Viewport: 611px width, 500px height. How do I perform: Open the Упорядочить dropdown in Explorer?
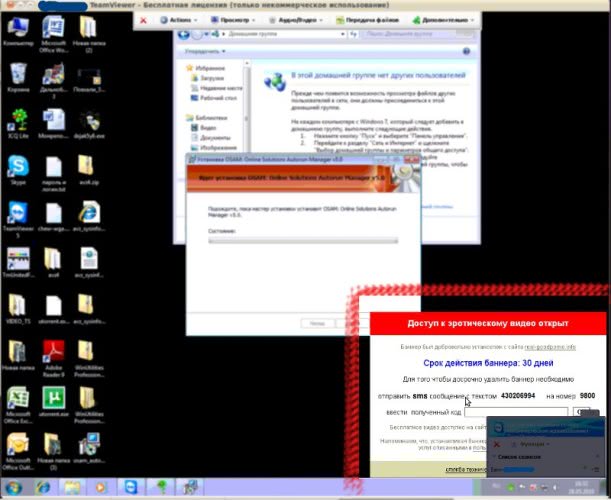(205, 51)
